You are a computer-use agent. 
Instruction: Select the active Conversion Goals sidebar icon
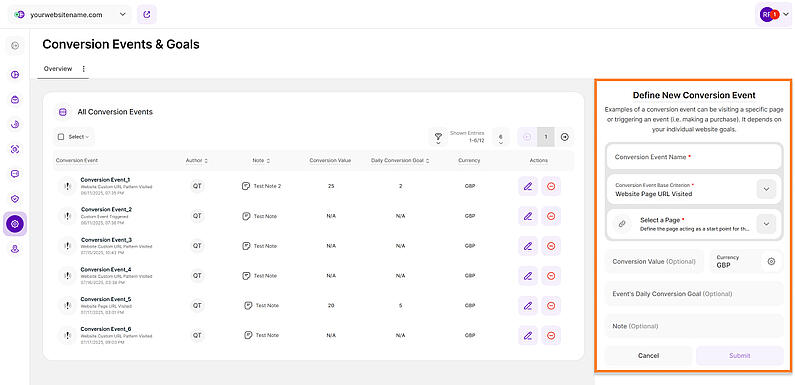click(x=15, y=224)
